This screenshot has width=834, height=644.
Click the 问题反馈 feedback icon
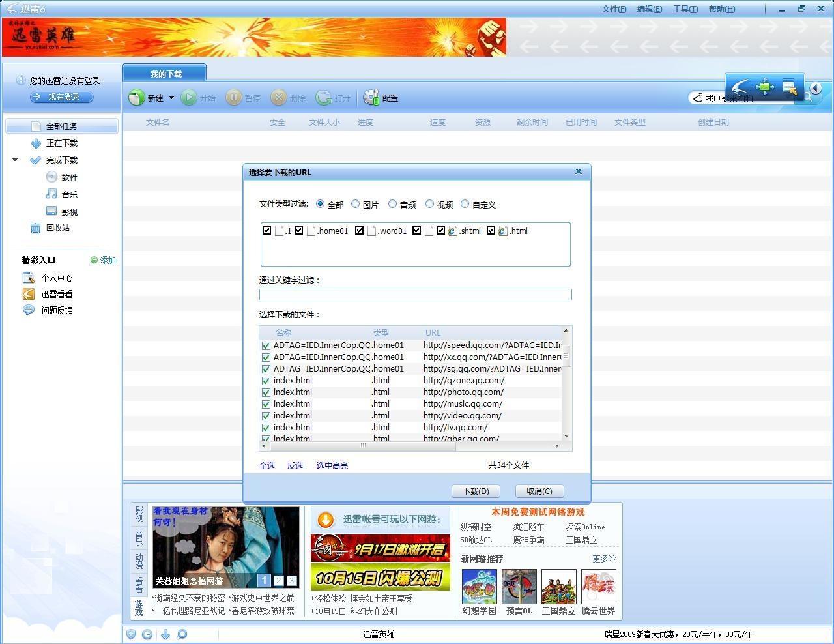27,310
